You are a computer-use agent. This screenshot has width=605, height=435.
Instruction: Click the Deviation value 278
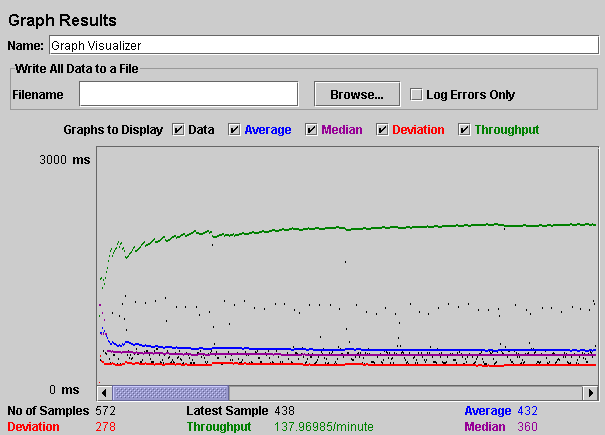(105, 427)
